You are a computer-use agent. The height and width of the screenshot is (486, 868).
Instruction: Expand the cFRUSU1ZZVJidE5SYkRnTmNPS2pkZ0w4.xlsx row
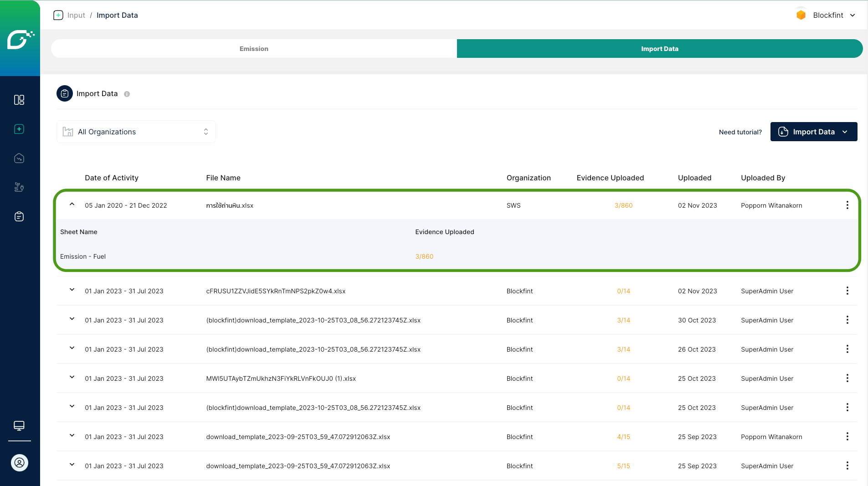pyautogui.click(x=72, y=290)
